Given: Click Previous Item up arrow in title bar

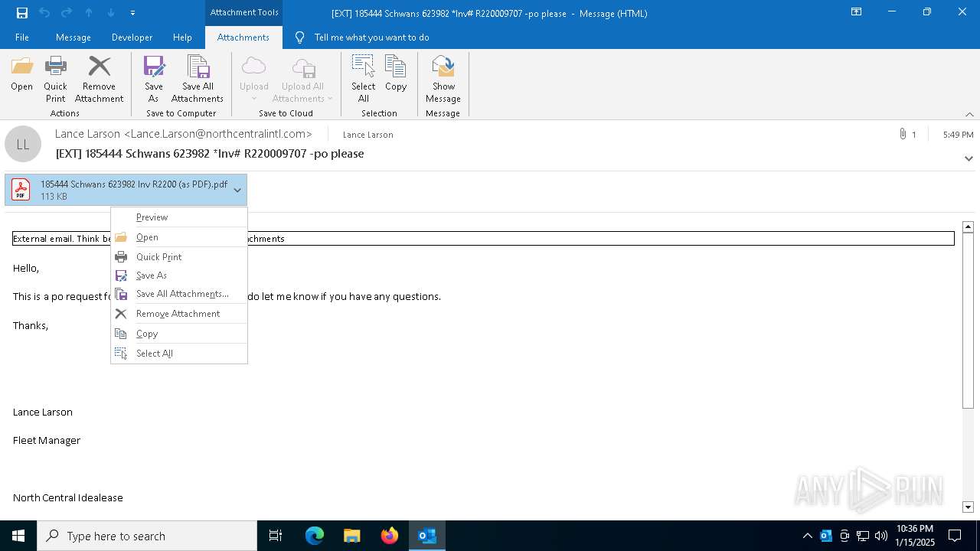Looking at the screenshot, I should point(89,12).
